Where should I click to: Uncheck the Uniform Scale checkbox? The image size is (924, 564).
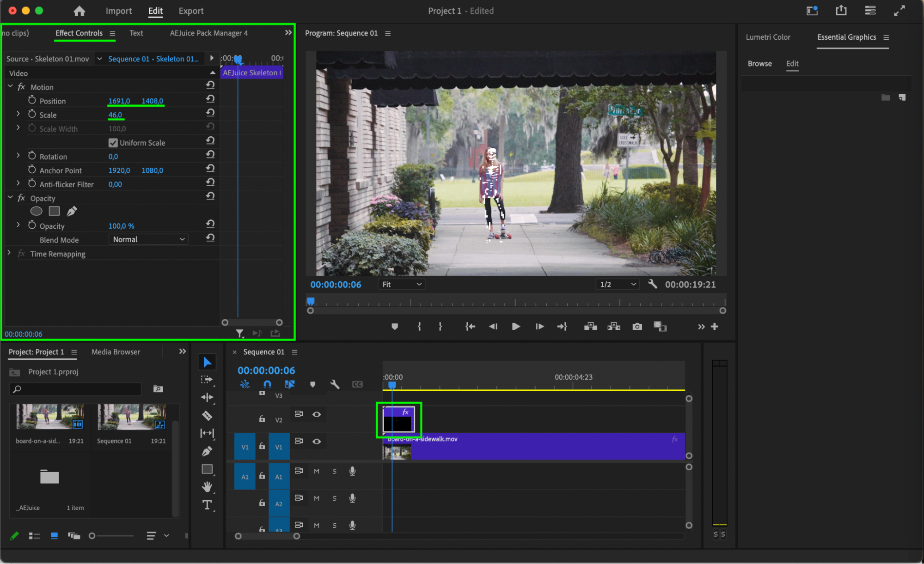tap(113, 143)
